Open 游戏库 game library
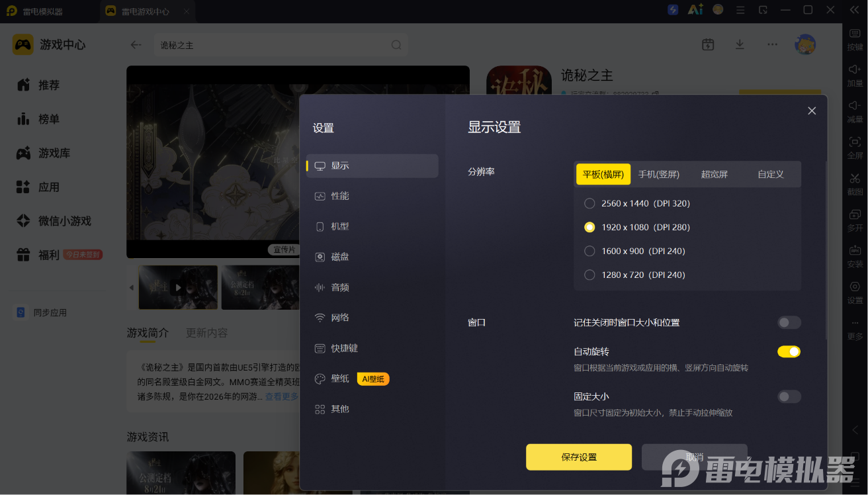The height and width of the screenshot is (495, 868). point(44,153)
